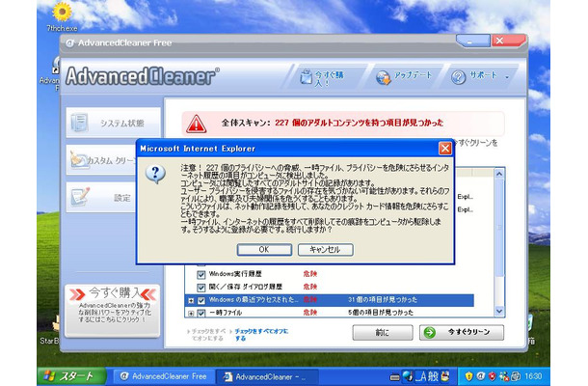Click チェックをすべてオンにする link
This screenshot has height=386, width=588.
[209, 335]
